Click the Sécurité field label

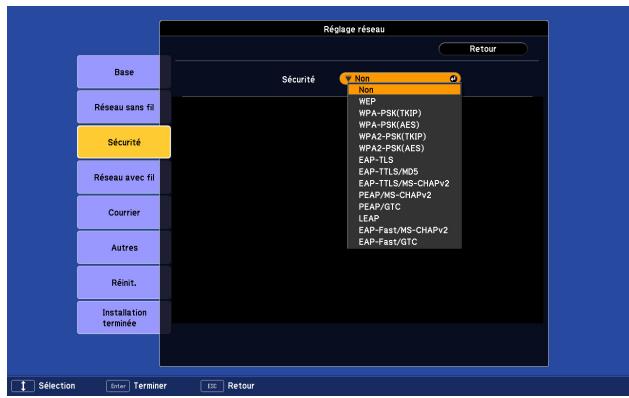point(298,79)
